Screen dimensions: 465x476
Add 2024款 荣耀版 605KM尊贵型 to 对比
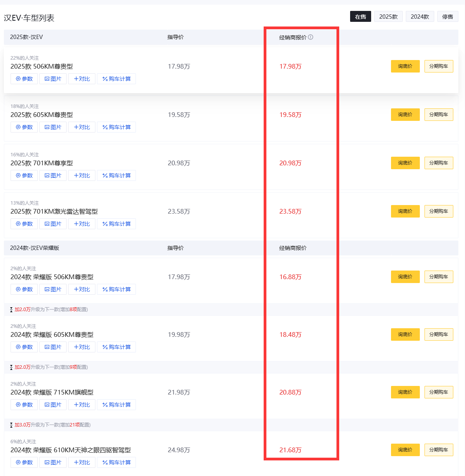pyautogui.click(x=82, y=347)
